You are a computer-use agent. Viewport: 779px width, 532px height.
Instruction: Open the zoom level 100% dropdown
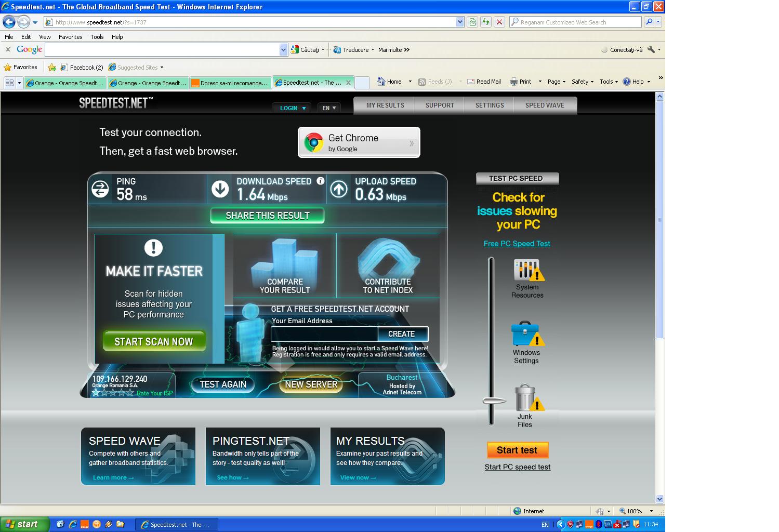pyautogui.click(x=651, y=511)
